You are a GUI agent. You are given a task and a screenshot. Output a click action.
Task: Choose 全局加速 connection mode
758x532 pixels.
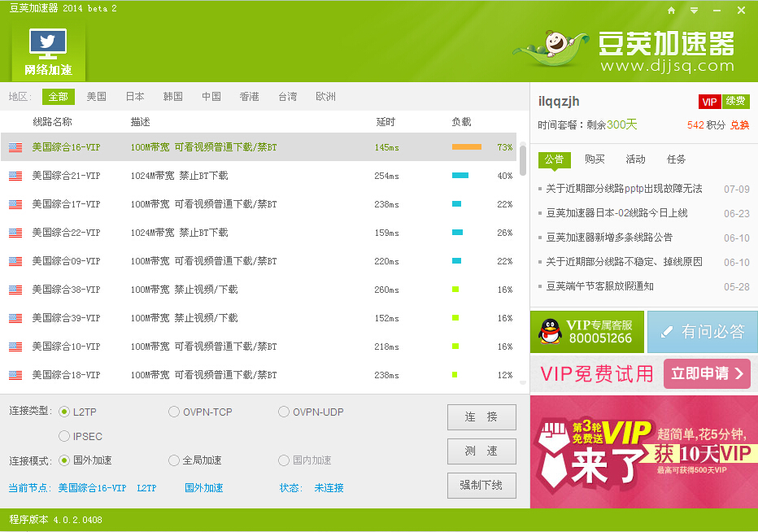point(173,460)
